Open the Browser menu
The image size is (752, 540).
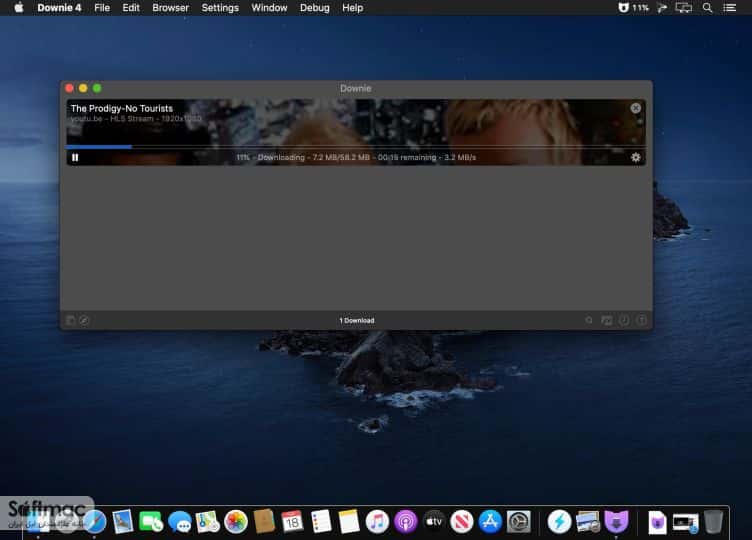(x=170, y=8)
